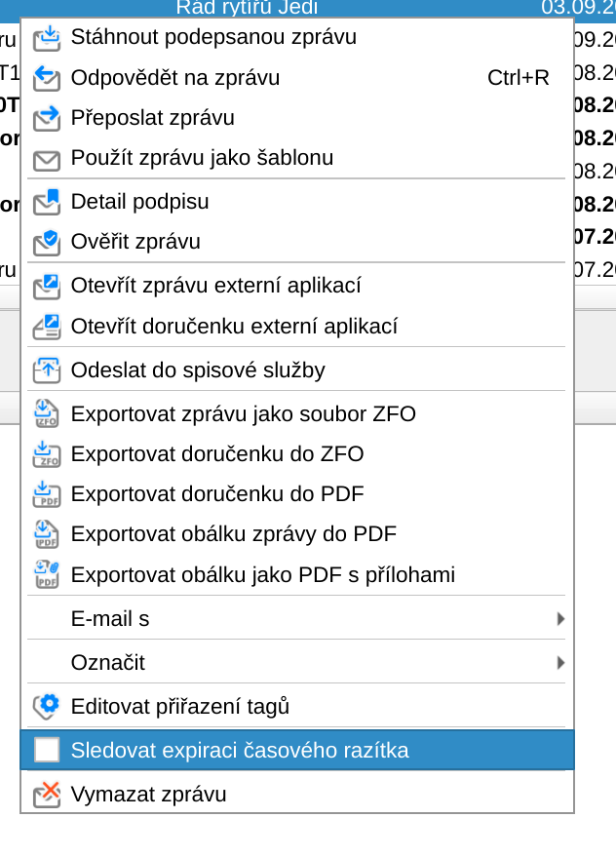Click the export envelope with attachments icon
This screenshot has height=857, width=616.
coord(46,574)
